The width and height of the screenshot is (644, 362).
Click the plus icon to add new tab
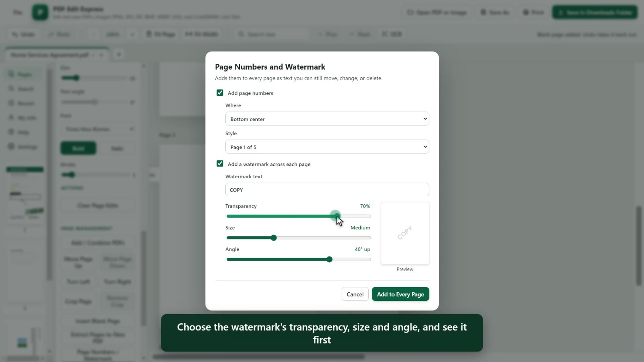119,54
